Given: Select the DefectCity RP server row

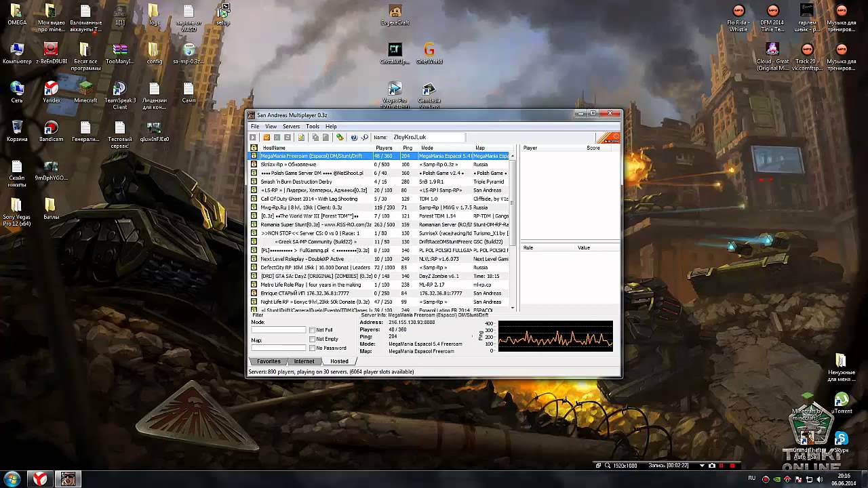Looking at the screenshot, I should [380, 268].
